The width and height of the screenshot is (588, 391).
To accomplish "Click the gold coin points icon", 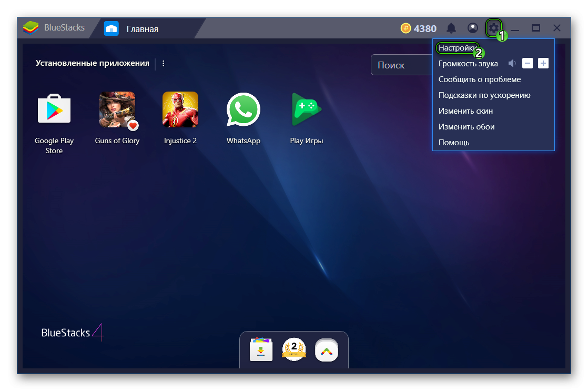I will pos(405,28).
